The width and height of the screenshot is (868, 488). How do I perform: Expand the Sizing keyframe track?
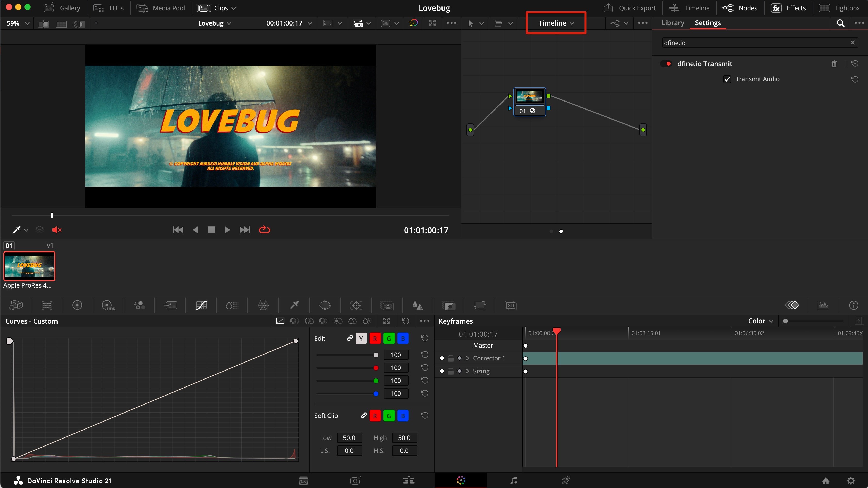pos(467,371)
